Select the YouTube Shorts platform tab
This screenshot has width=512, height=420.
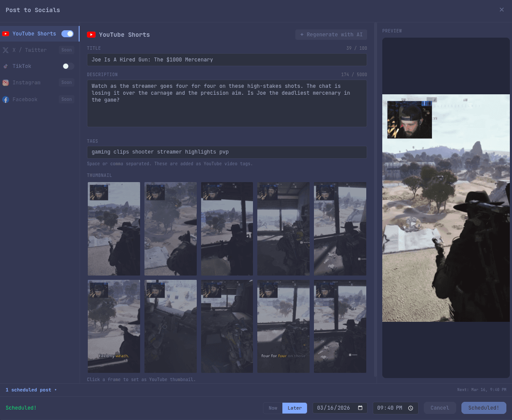click(39, 34)
